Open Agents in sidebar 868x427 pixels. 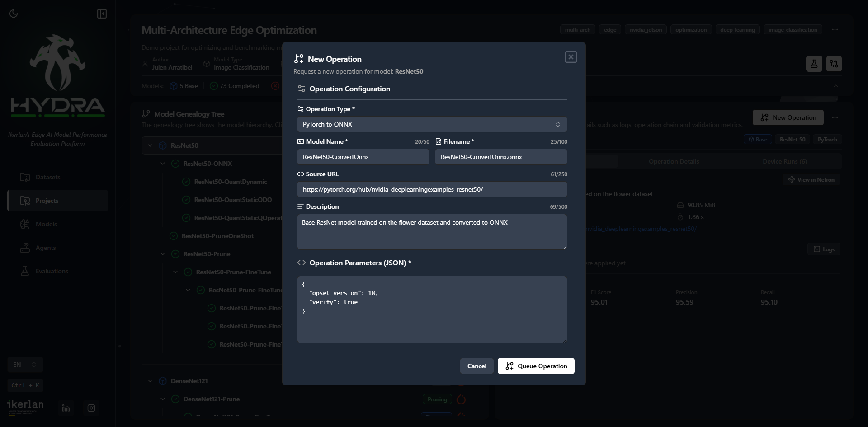[x=58, y=248]
